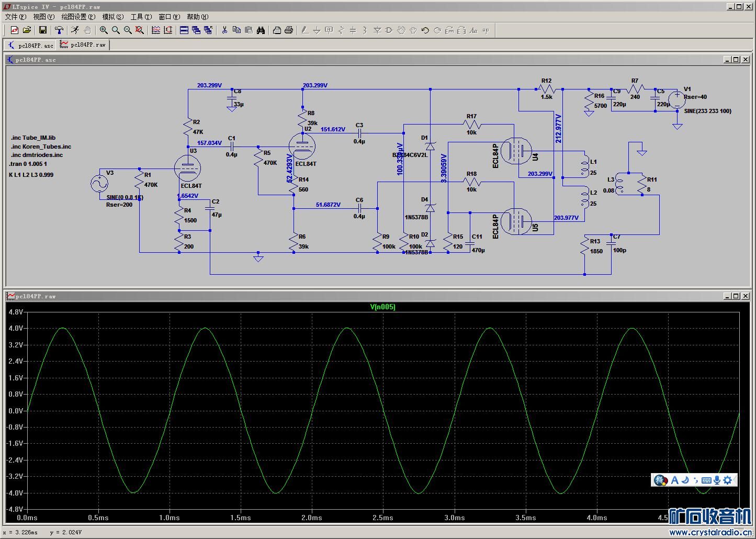This screenshot has width=756, height=539.
Task: Open the 视图(V) View menu
Action: (x=43, y=17)
